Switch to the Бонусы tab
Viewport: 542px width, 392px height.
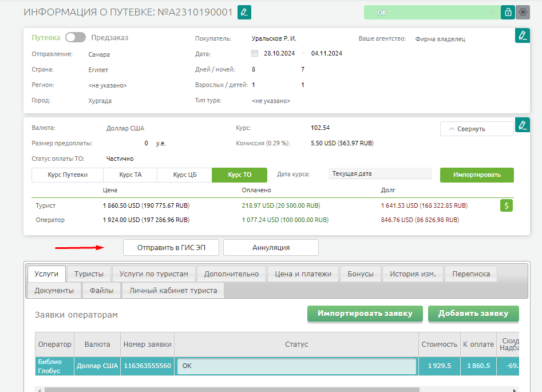pyautogui.click(x=361, y=274)
